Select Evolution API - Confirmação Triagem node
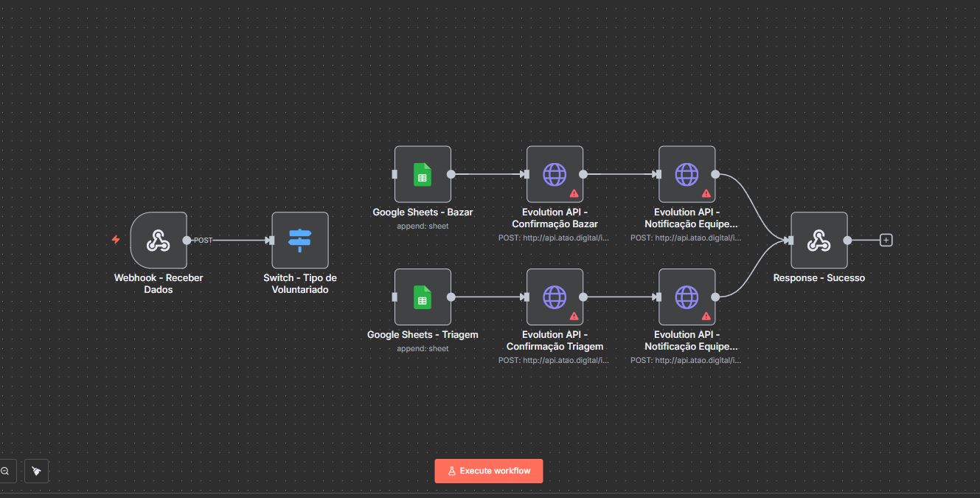980x498 pixels. point(555,297)
